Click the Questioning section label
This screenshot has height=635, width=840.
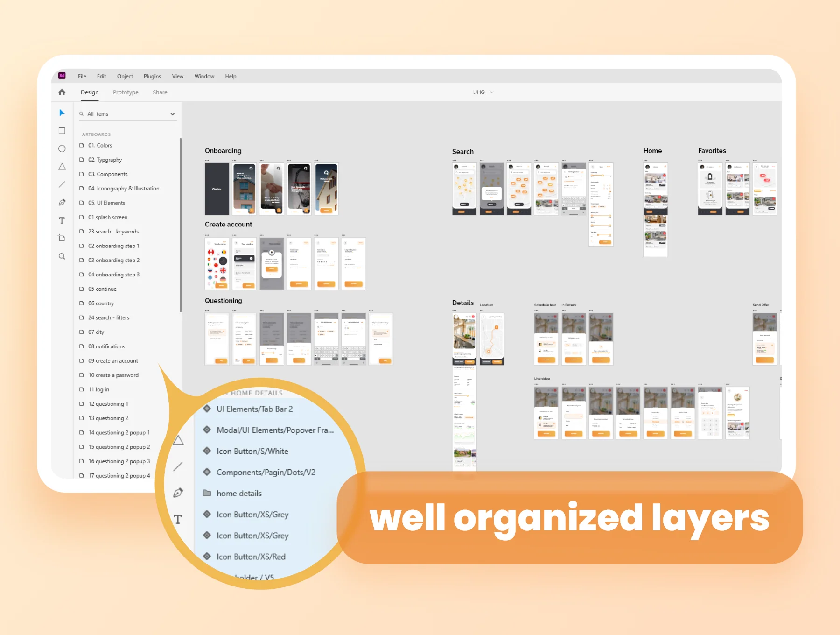tap(223, 301)
